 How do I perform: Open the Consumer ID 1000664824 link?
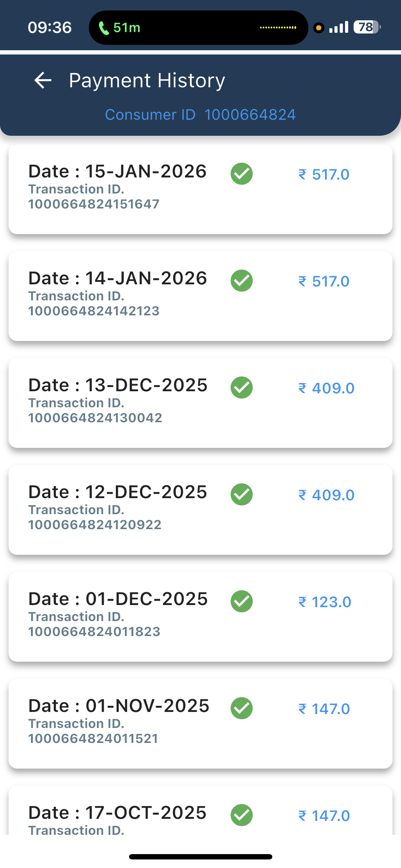200,115
